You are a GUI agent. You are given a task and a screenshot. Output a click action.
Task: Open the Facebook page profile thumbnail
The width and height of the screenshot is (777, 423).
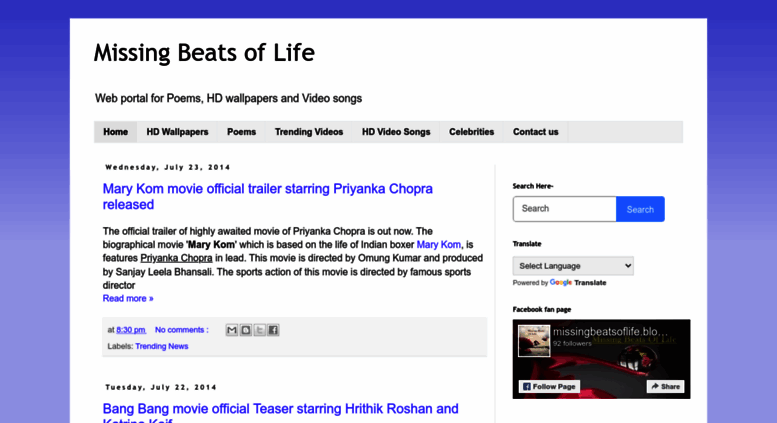(x=534, y=340)
